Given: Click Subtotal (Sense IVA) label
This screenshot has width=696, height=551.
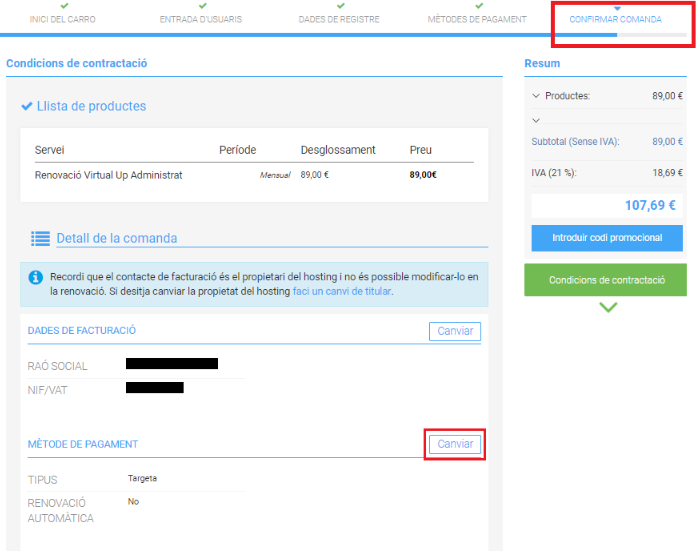Looking at the screenshot, I should (x=575, y=142).
